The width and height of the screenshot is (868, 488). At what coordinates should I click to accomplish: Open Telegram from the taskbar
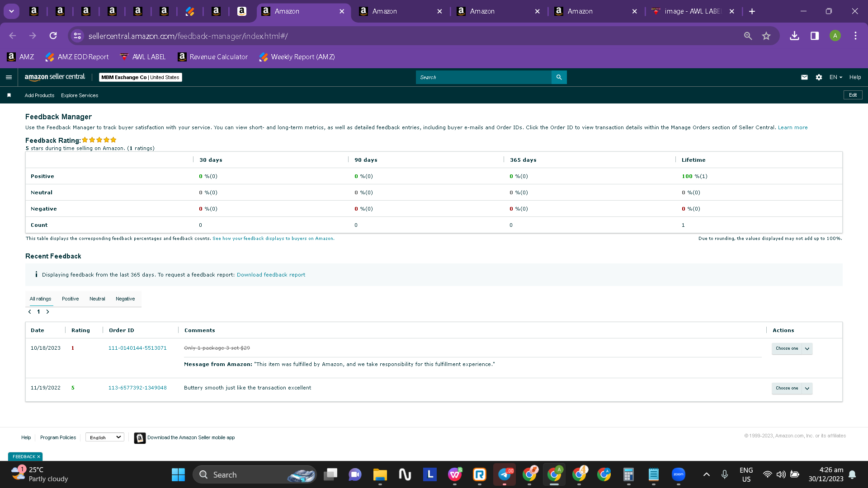(504, 474)
